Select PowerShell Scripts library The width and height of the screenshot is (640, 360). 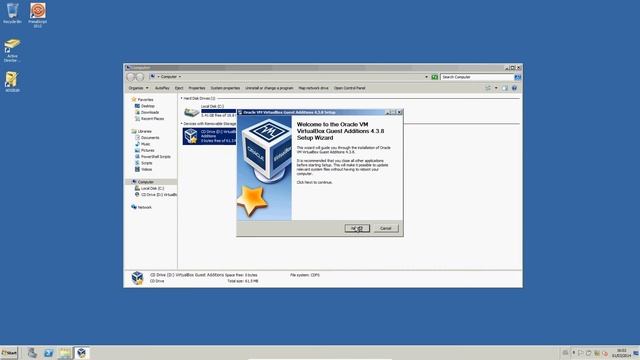pyautogui.click(x=153, y=157)
